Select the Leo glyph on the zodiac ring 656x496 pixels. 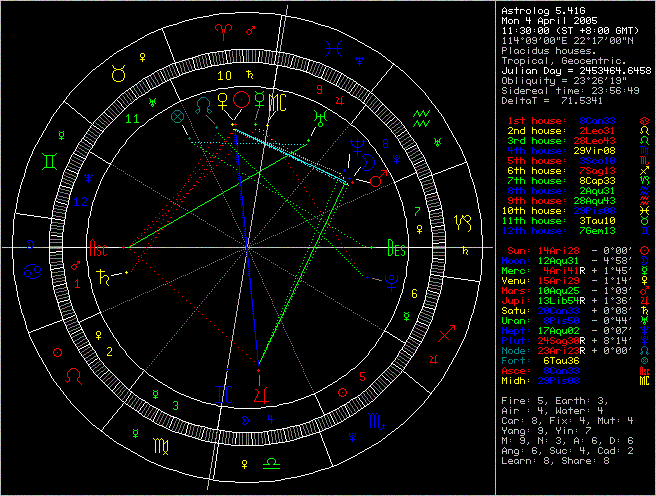[73, 375]
